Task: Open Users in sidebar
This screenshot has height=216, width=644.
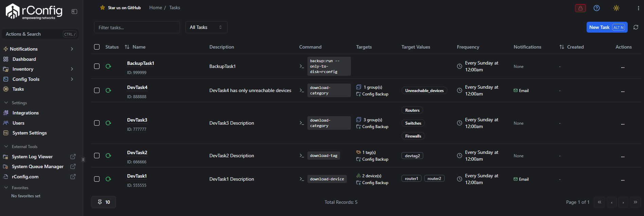Action: tap(18, 123)
